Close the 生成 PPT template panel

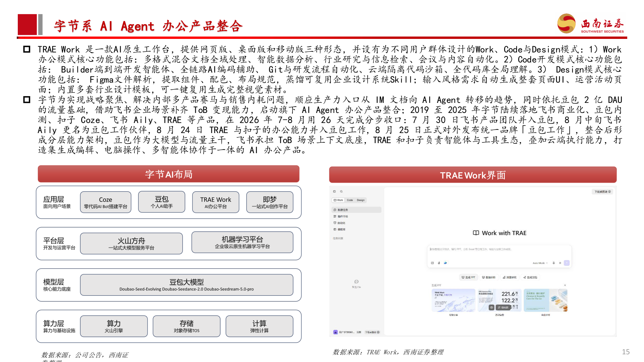coord(565,285)
